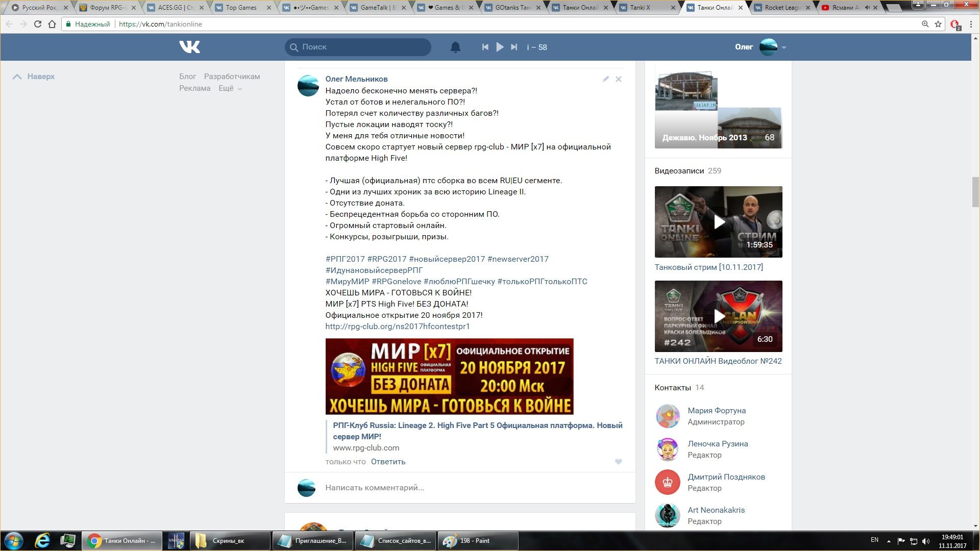The height and width of the screenshot is (551, 980).
Task: Open Леночка Рузина contact
Action: (x=718, y=444)
